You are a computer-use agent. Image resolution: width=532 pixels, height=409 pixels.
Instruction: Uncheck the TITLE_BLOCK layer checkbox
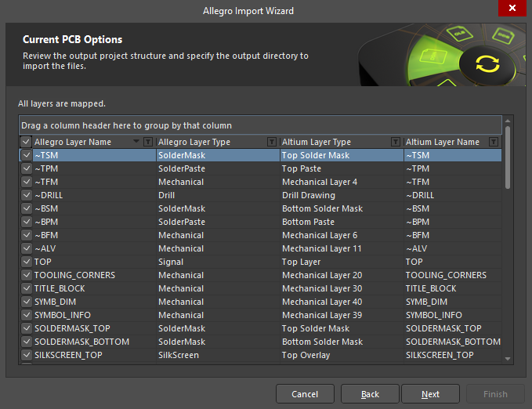click(x=27, y=288)
